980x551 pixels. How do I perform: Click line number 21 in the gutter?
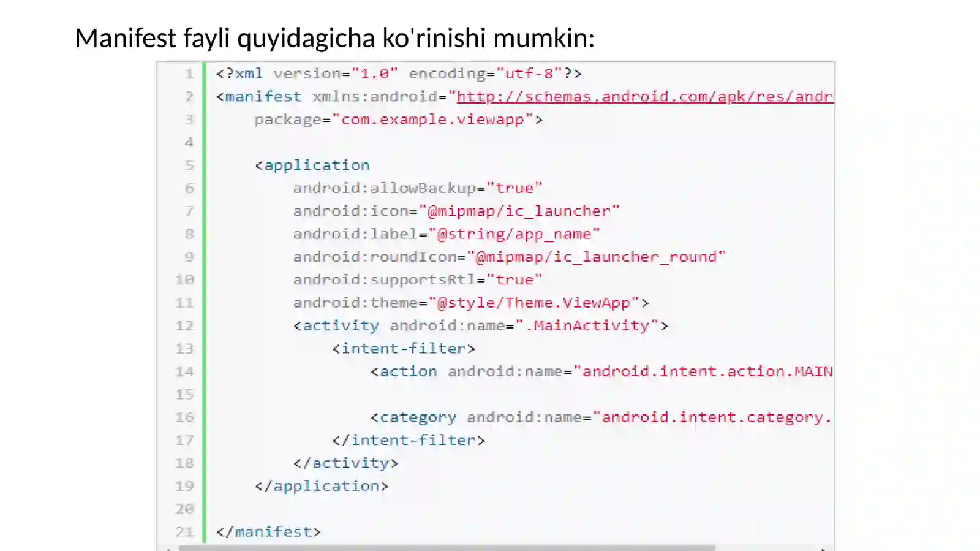184,532
